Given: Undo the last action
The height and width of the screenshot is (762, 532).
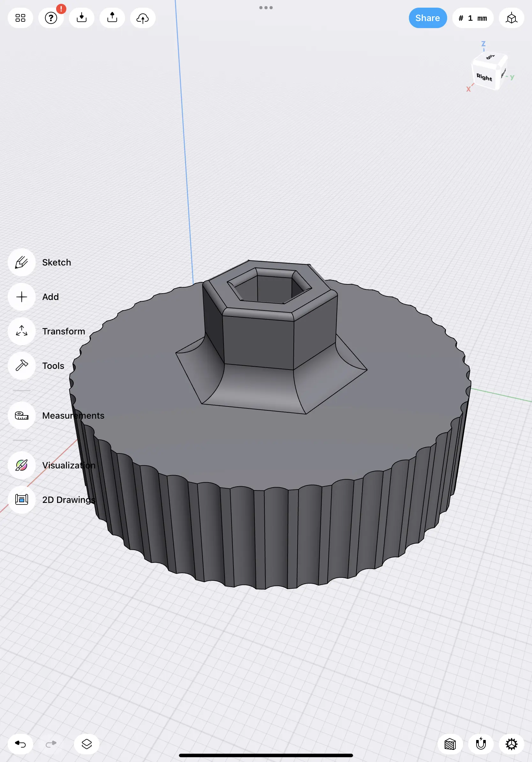Looking at the screenshot, I should 20,744.
